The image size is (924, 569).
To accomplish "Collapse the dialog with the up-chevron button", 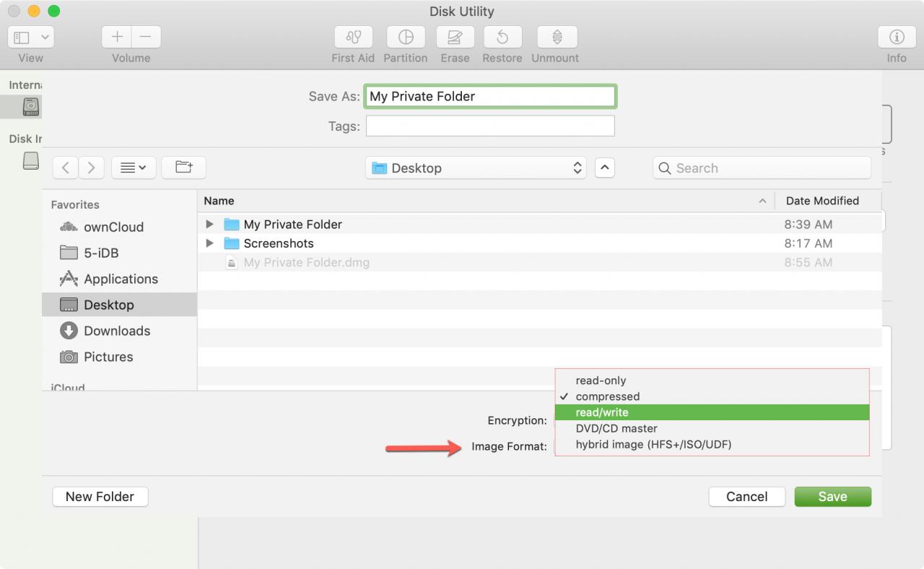I will 604,168.
